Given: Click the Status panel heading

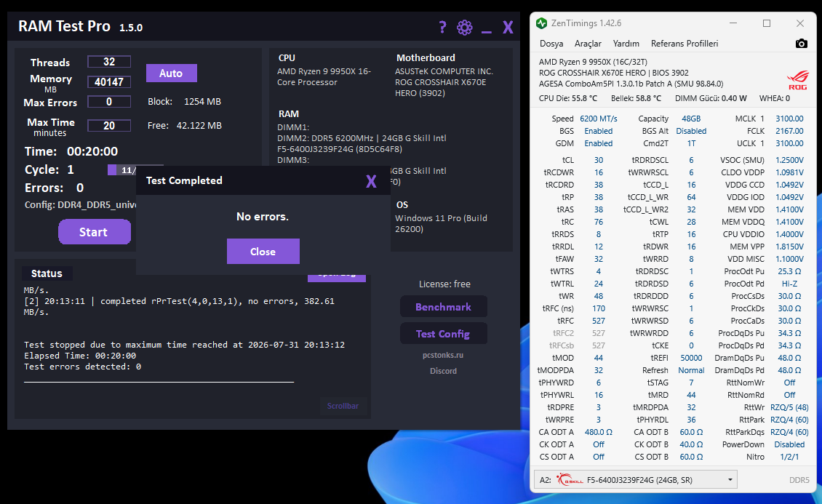Looking at the screenshot, I should 47,273.
